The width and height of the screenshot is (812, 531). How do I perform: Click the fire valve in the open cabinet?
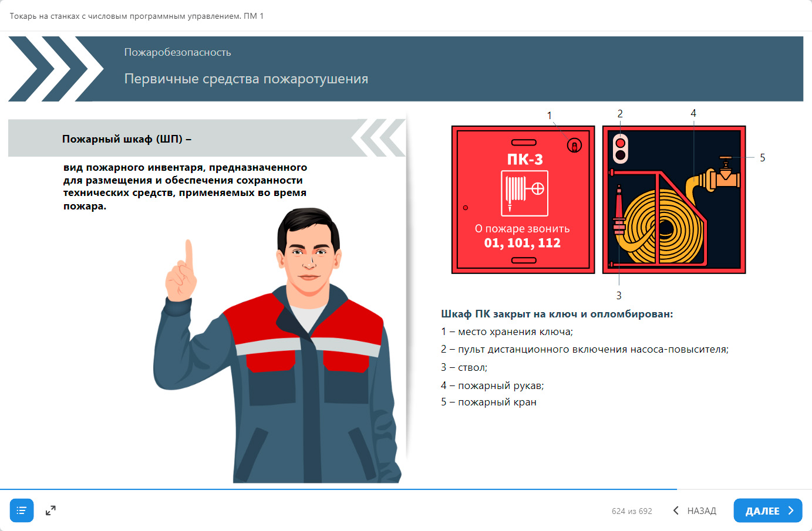726,173
